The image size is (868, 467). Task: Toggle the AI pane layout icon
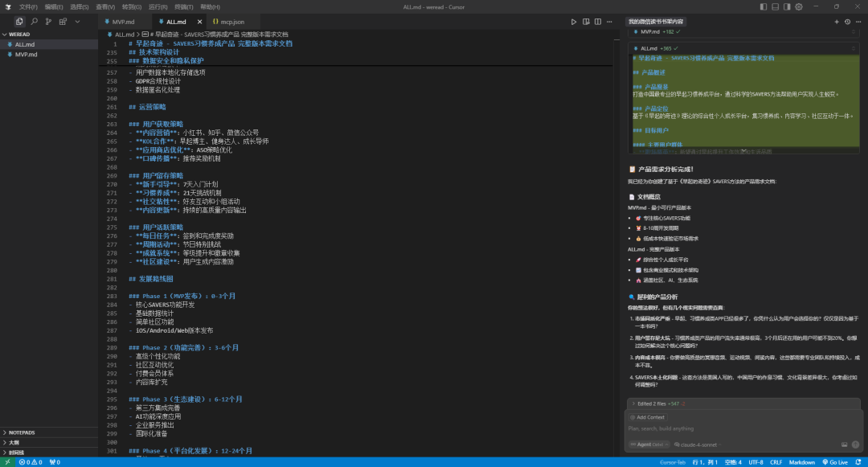click(x=787, y=6)
